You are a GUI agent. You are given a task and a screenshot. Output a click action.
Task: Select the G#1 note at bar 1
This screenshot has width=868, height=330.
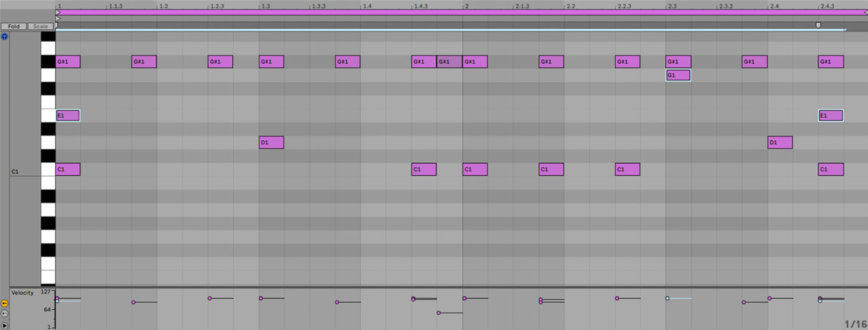click(x=68, y=61)
